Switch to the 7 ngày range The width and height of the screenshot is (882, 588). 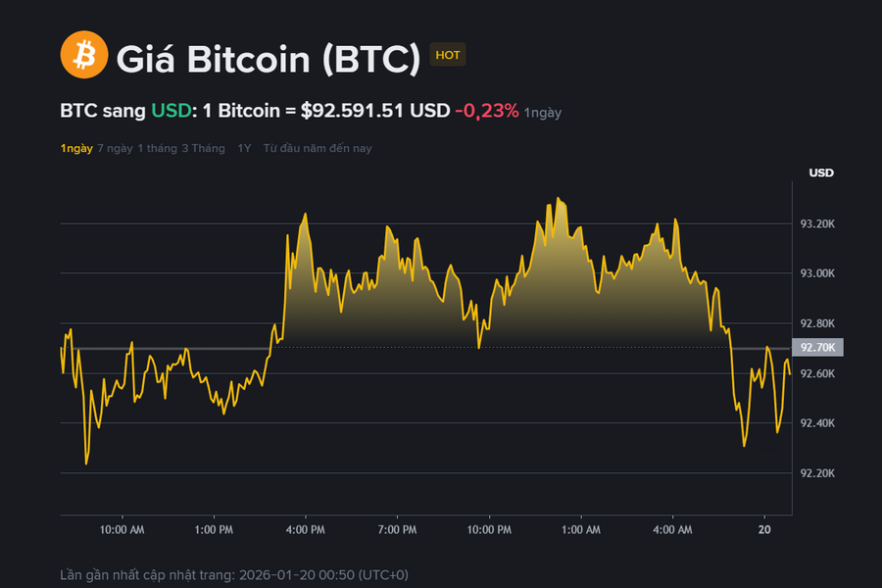(115, 149)
